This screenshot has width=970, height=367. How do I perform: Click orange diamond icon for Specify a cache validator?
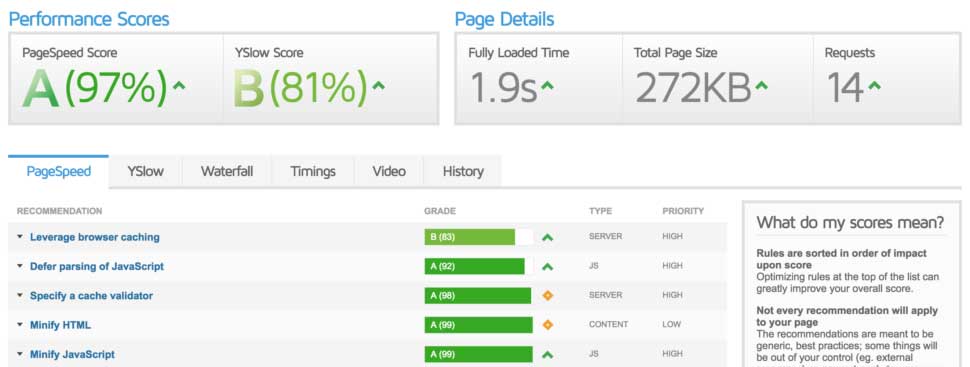[x=547, y=296]
